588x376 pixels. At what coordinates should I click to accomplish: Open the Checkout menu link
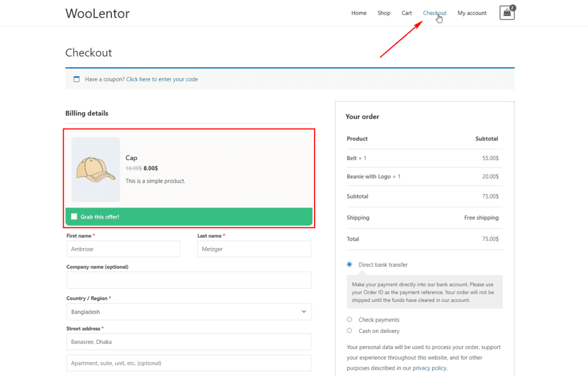pos(434,13)
